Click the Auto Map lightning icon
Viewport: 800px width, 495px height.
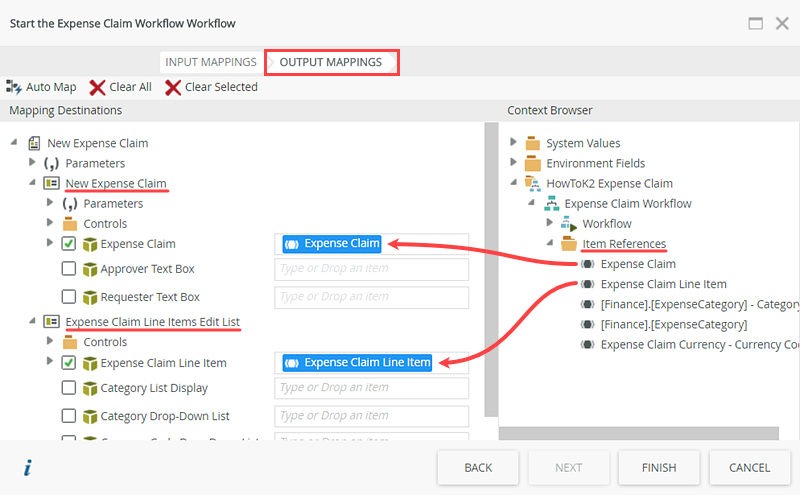pyautogui.click(x=14, y=87)
